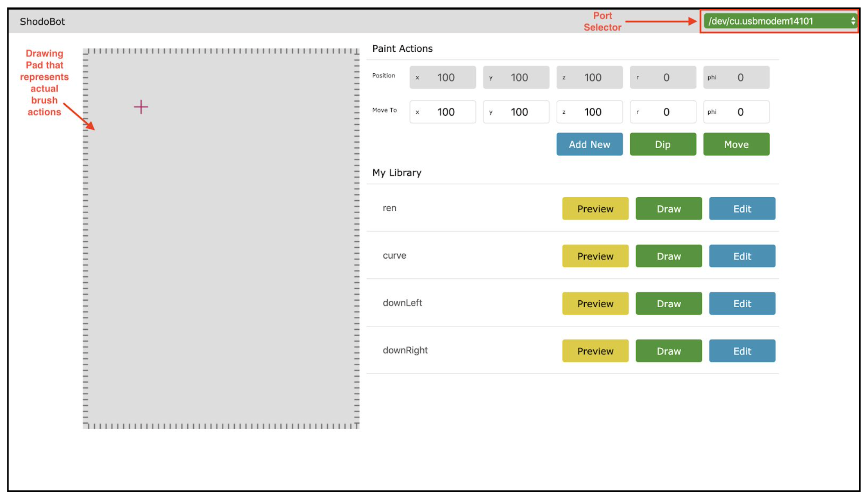Click the Dip button
This screenshot has width=868, height=499.
(x=663, y=144)
